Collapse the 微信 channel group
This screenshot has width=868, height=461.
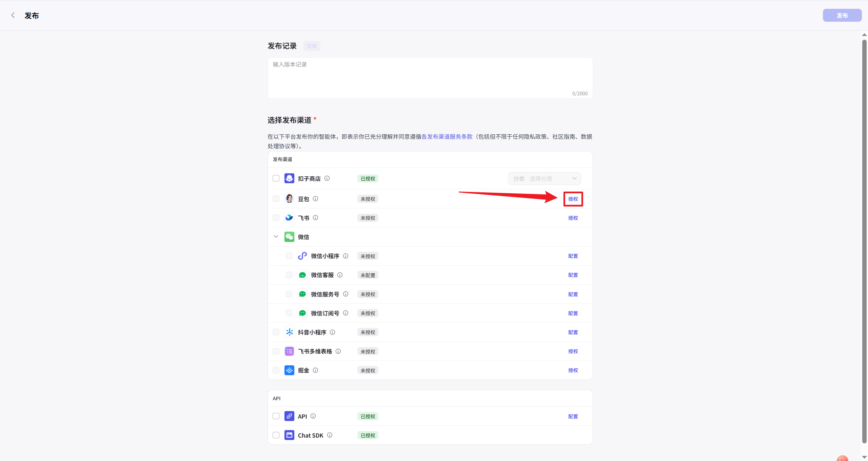(276, 236)
